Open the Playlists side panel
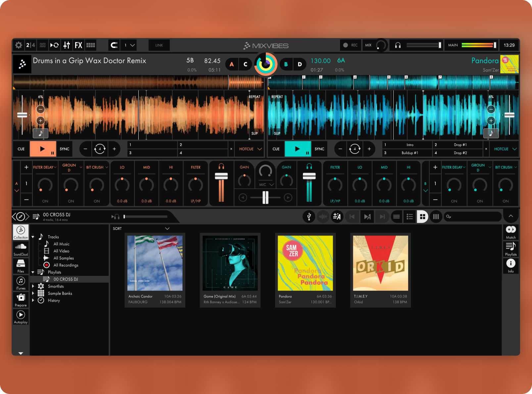This screenshot has width=532, height=394. point(511,249)
